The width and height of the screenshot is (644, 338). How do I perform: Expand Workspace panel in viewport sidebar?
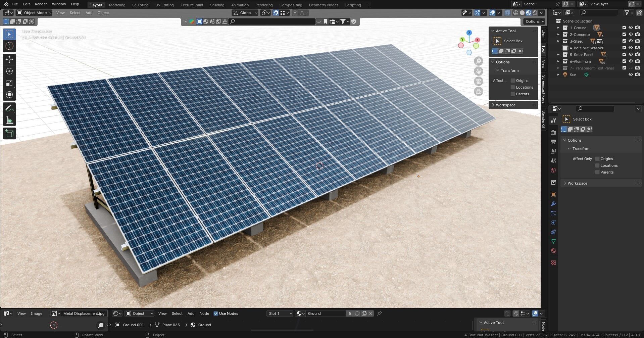coord(505,105)
